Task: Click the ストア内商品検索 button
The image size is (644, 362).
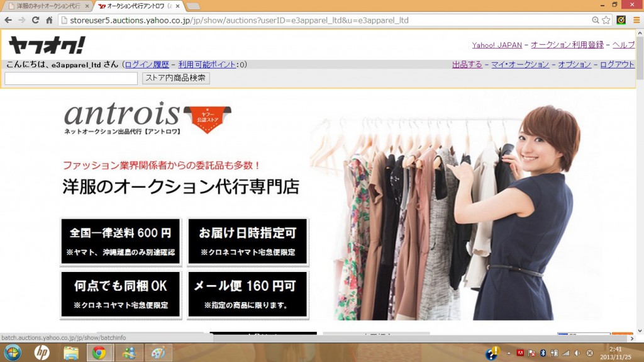Action: [176, 78]
